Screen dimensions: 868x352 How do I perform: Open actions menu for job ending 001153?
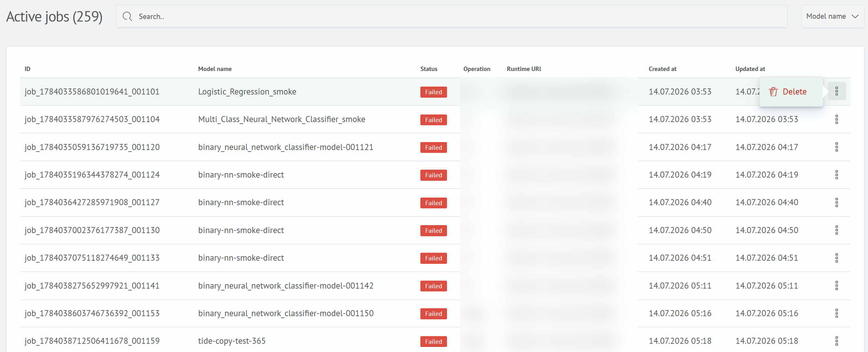pos(836,313)
